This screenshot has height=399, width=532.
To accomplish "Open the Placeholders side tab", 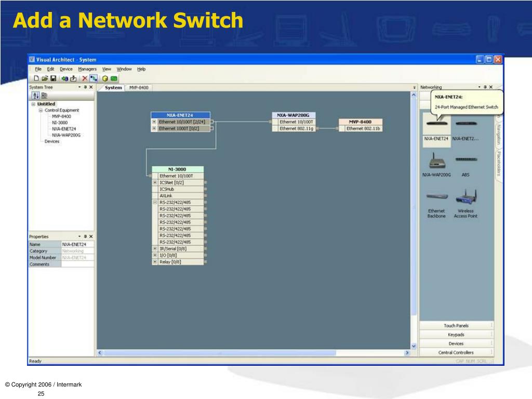I will pyautogui.click(x=498, y=164).
